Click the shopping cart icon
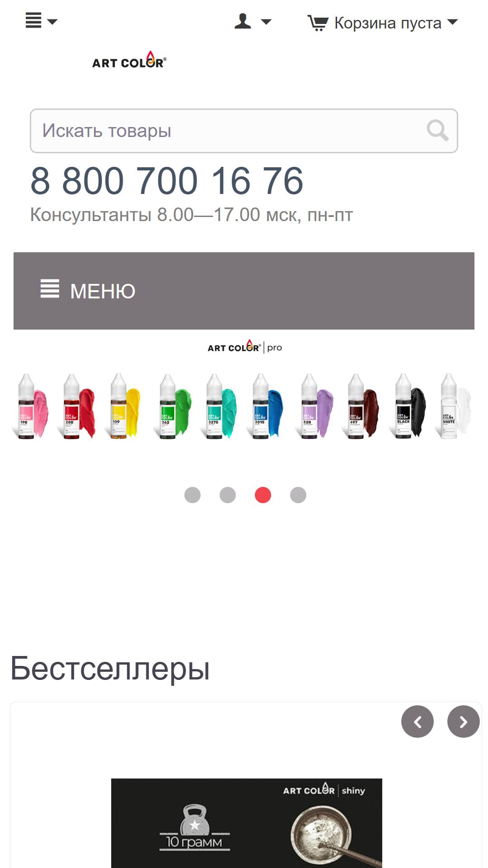This screenshot has width=488, height=868. tap(318, 23)
